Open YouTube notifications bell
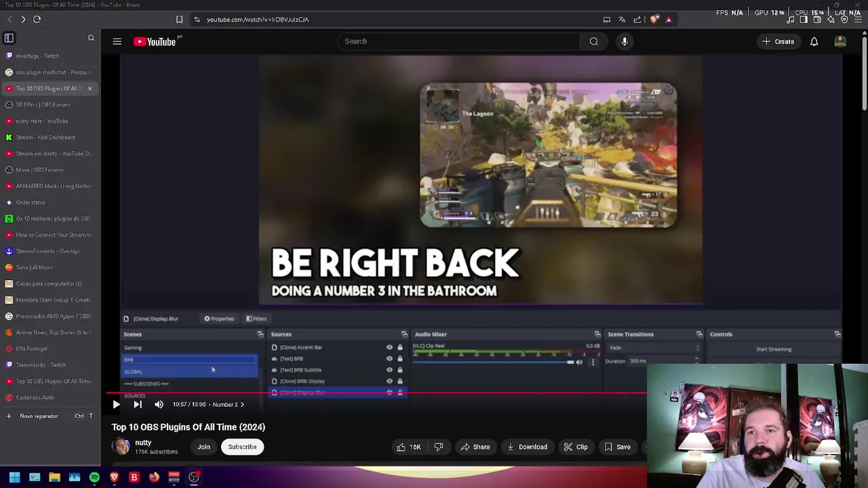The width and height of the screenshot is (868, 488). [814, 41]
